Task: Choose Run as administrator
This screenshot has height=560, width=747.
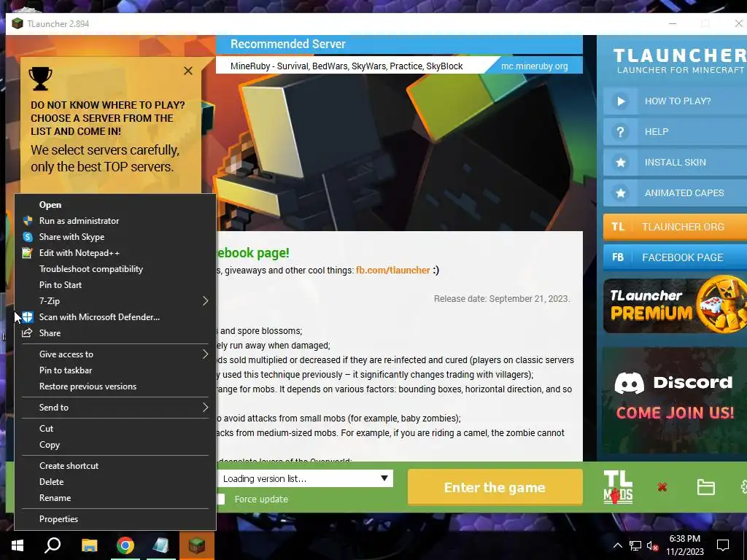Action: pos(115,220)
